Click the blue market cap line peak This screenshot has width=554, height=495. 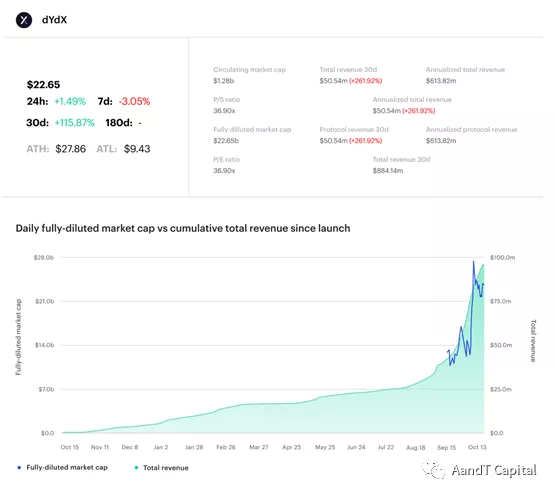[x=474, y=262]
